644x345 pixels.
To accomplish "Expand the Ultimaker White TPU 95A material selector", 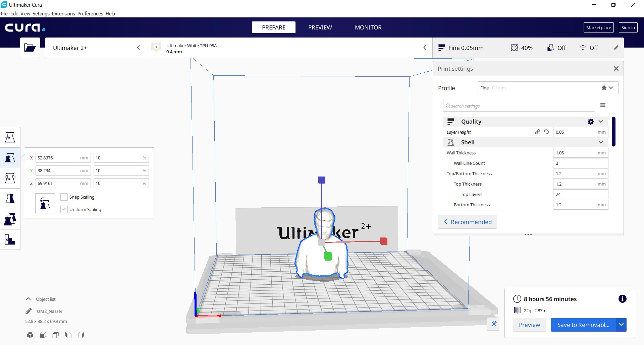I will coord(289,48).
